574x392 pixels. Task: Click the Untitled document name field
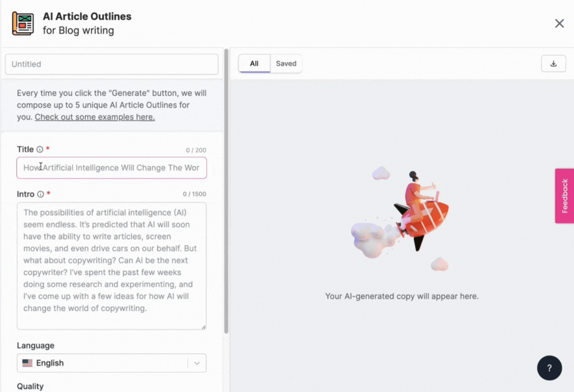(x=112, y=64)
